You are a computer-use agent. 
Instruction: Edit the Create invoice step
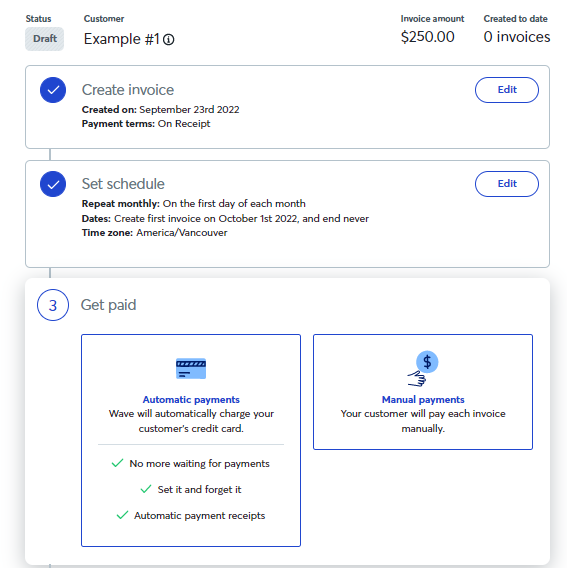(x=506, y=90)
